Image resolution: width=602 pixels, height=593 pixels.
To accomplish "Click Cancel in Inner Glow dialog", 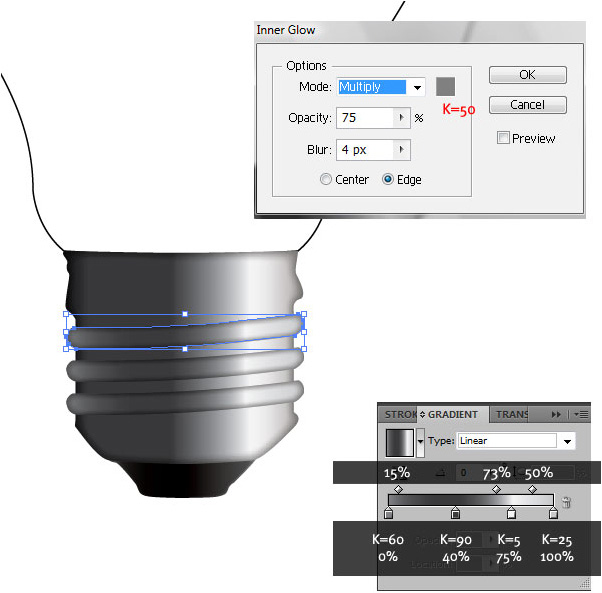I will (x=527, y=105).
